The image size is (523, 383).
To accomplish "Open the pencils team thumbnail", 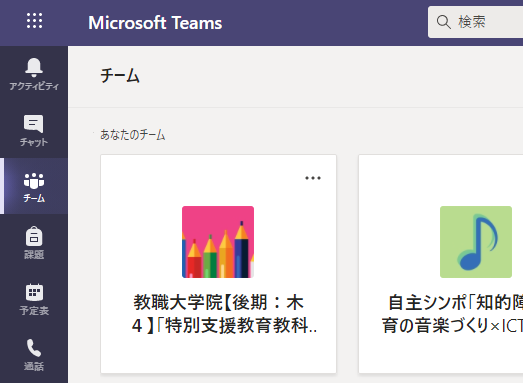I will pos(218,242).
